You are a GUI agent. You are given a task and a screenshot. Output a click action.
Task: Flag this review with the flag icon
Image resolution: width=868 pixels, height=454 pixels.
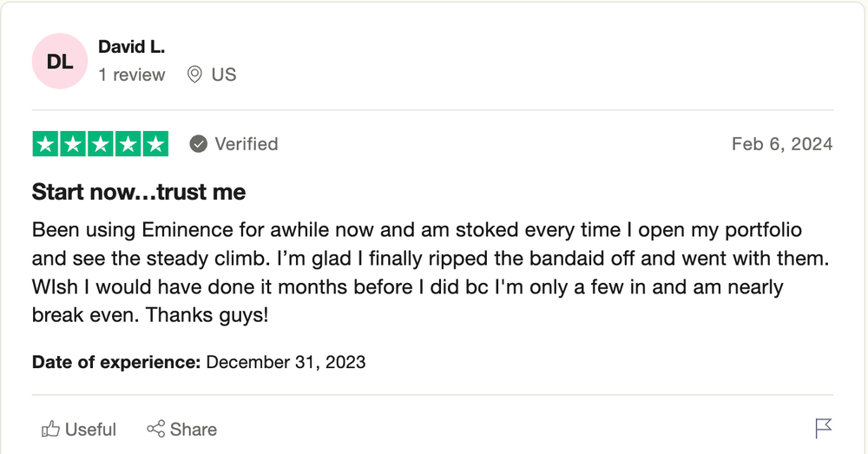tap(823, 428)
